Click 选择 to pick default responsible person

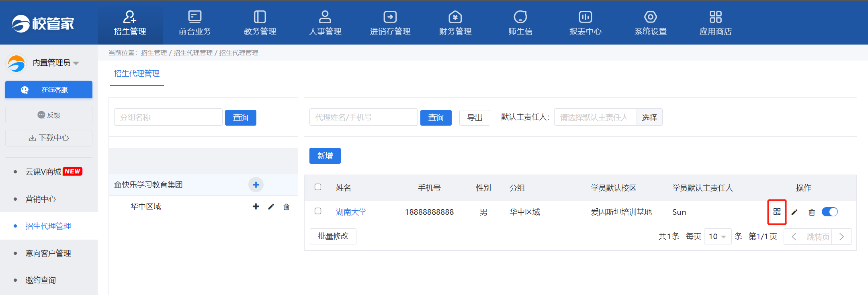649,117
